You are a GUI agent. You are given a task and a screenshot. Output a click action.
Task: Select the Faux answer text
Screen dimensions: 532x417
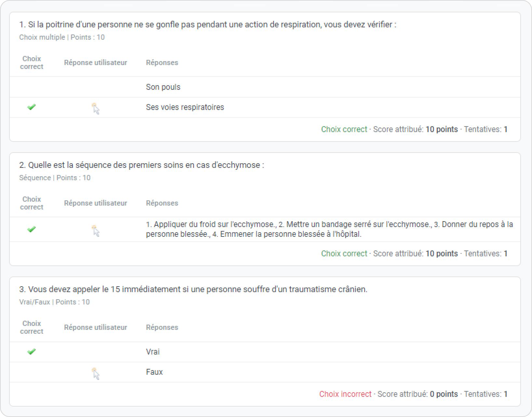click(x=154, y=372)
